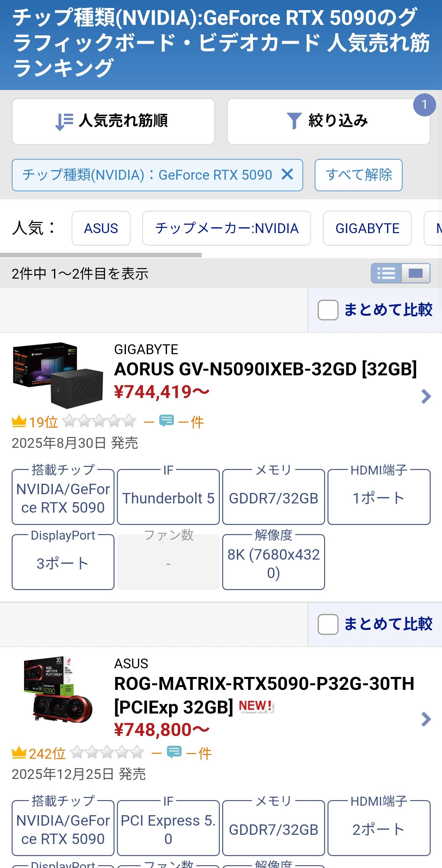This screenshot has width=442, height=868.
Task: Expand the AORUS listing via right chevron
Action: tap(426, 396)
